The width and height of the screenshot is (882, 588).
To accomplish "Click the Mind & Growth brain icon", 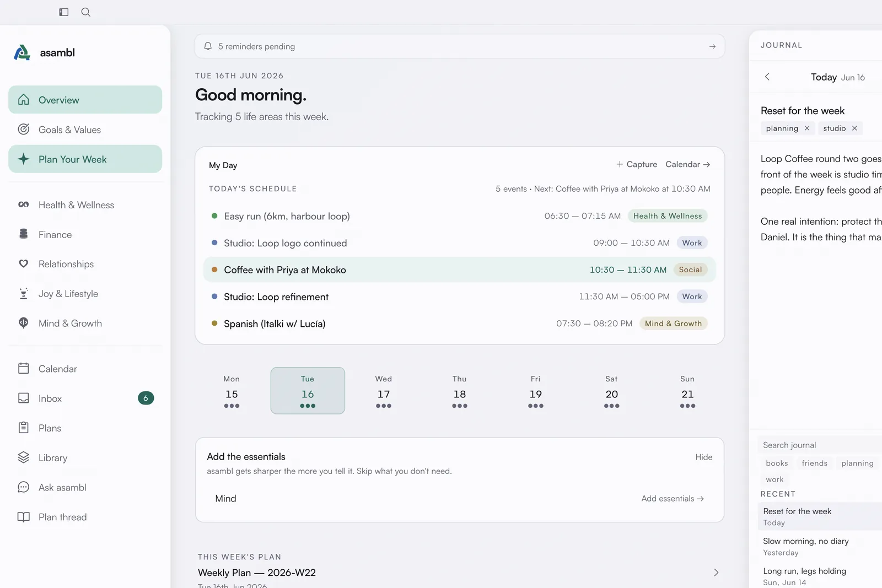I will coord(24,323).
